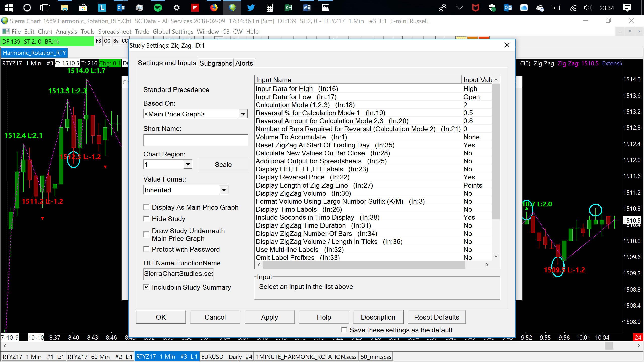The image size is (644, 362).
Task: Launch Firefox from the taskbar
Action: click(x=214, y=8)
